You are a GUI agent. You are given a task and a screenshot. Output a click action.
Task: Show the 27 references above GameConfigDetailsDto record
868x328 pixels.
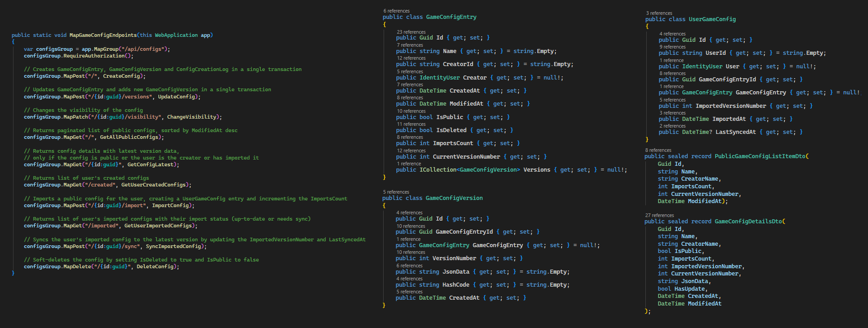(x=659, y=215)
